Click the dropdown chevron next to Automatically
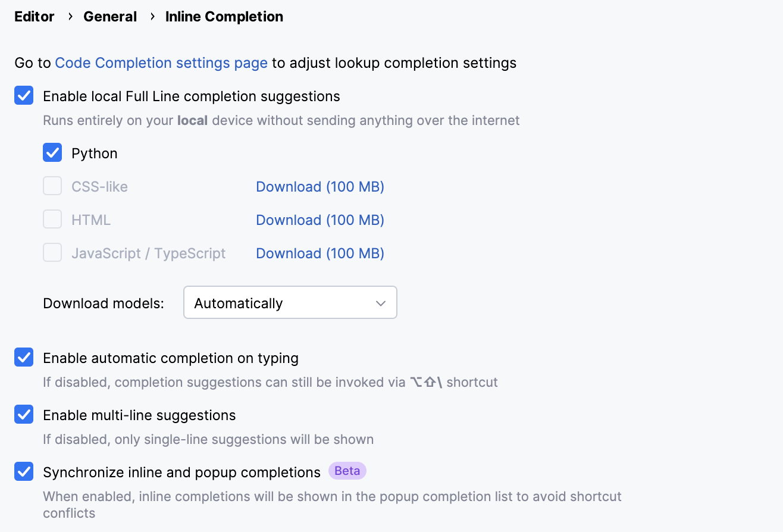The height and width of the screenshot is (532, 783). [x=381, y=302]
